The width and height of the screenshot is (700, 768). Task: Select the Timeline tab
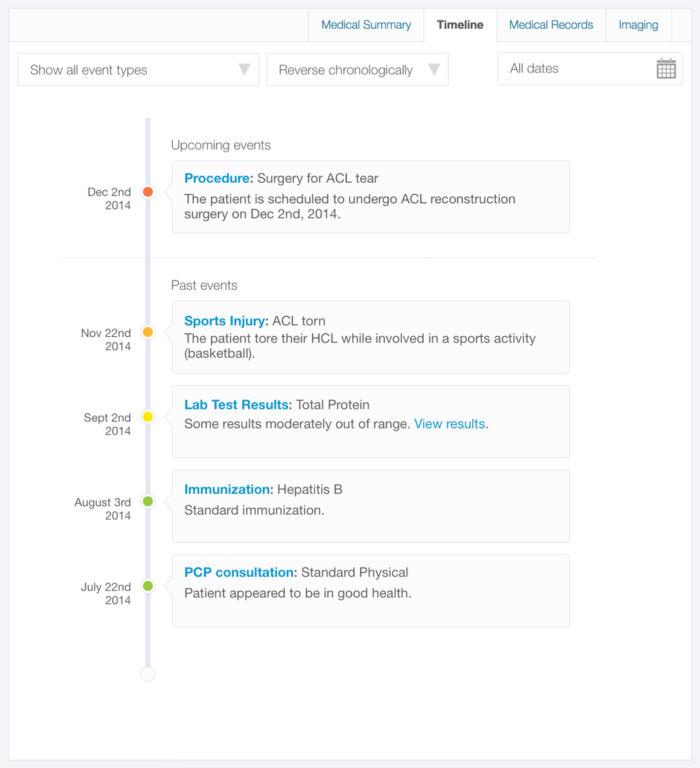click(x=460, y=25)
